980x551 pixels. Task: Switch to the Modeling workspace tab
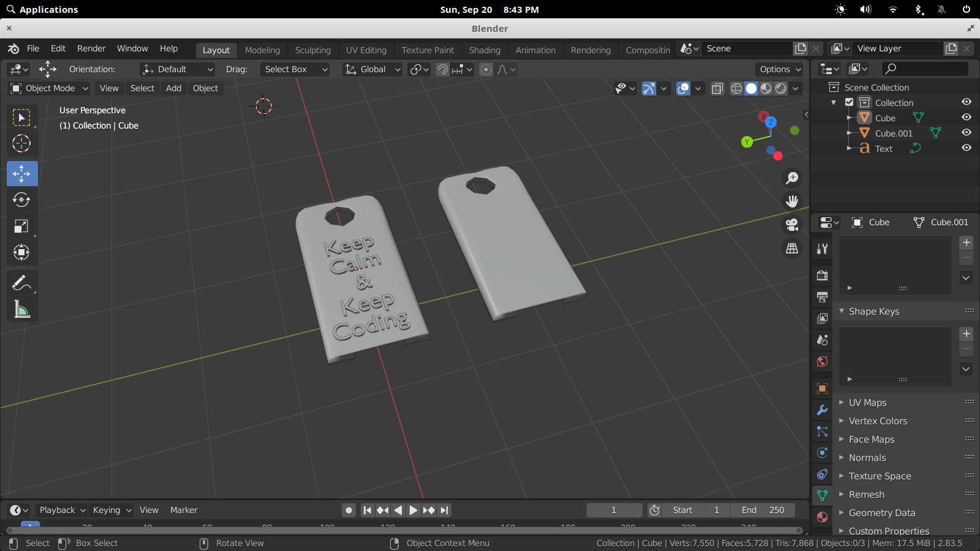click(x=262, y=50)
